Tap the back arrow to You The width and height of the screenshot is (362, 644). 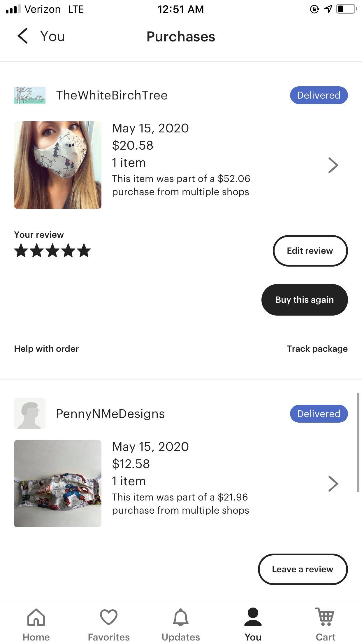pyautogui.click(x=23, y=36)
